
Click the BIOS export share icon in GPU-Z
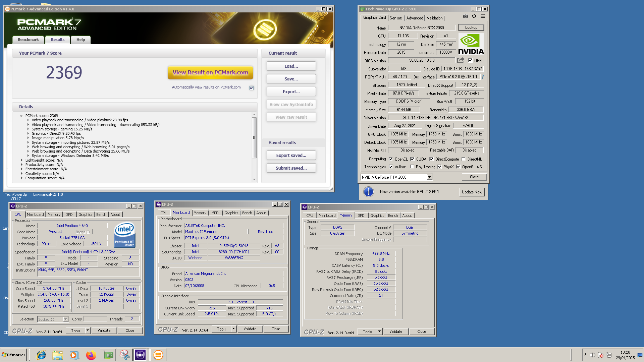461,60
